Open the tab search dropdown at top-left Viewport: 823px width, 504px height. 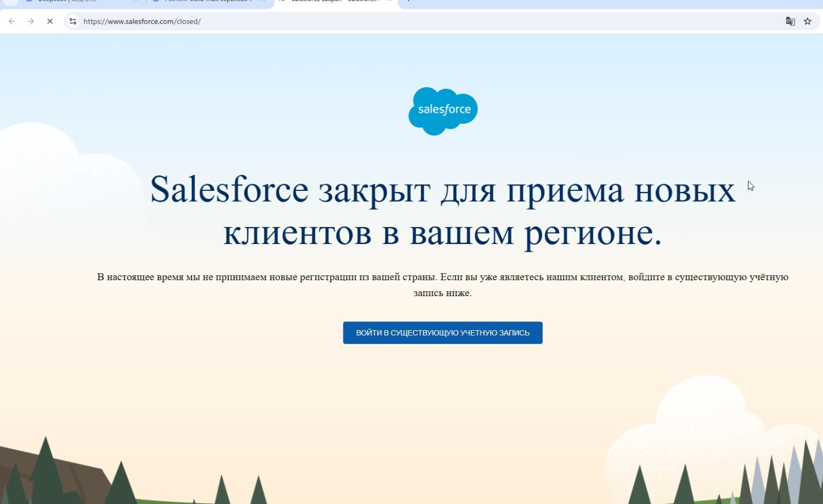click(10, 2)
